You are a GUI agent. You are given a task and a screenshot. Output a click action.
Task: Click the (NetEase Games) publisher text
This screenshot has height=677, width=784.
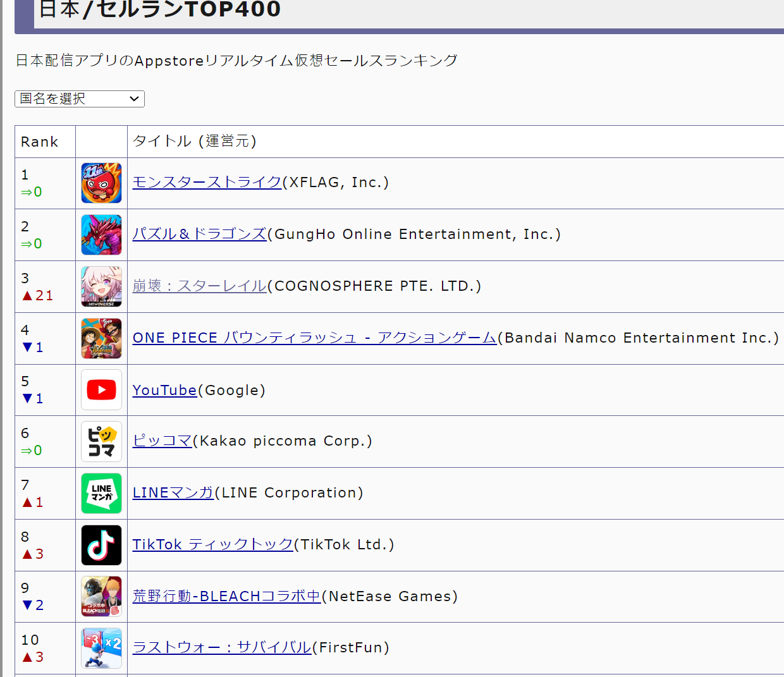(x=389, y=596)
